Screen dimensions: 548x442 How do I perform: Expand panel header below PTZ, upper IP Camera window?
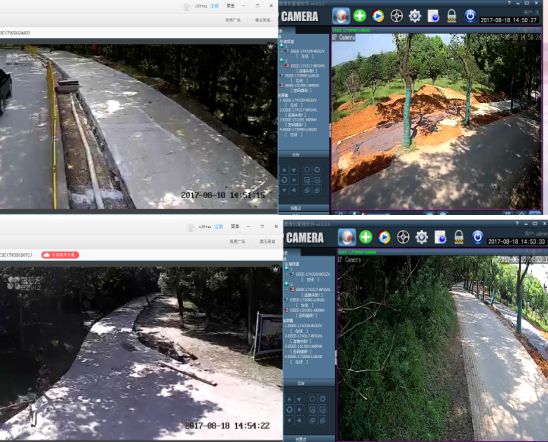coord(304,208)
